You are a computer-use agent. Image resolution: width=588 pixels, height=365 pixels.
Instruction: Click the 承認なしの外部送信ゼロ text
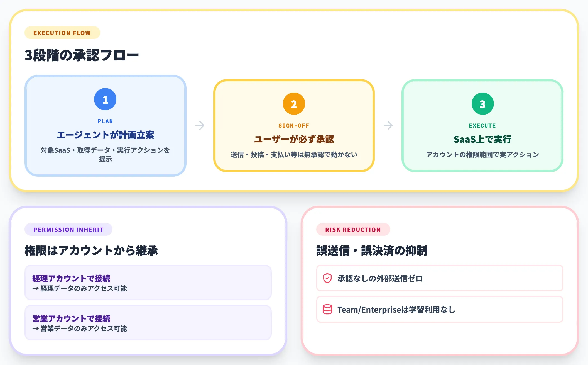[380, 278]
